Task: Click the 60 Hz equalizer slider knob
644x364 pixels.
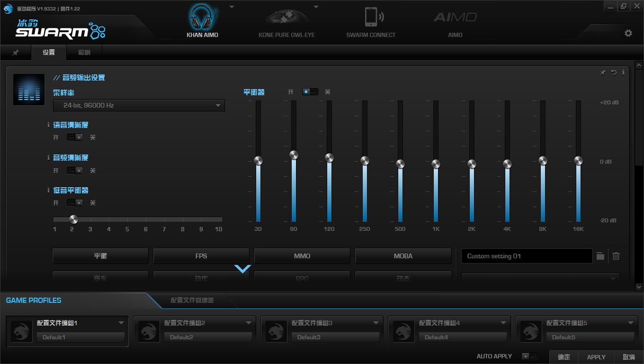Action: [x=294, y=155]
